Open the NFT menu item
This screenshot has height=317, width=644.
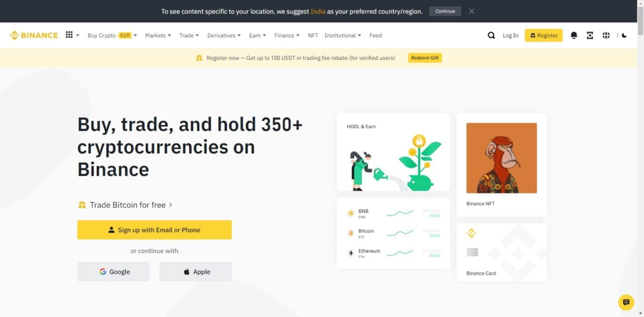coord(313,35)
